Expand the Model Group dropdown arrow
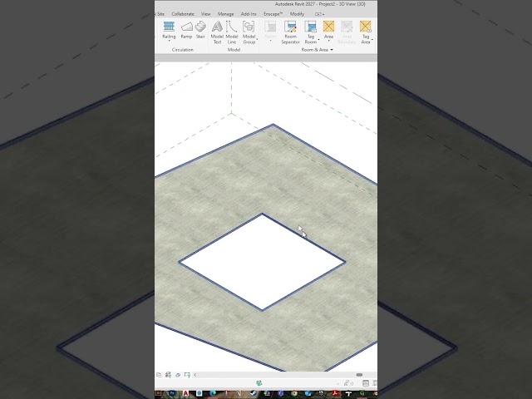This screenshot has height=399, width=532. coord(257,39)
